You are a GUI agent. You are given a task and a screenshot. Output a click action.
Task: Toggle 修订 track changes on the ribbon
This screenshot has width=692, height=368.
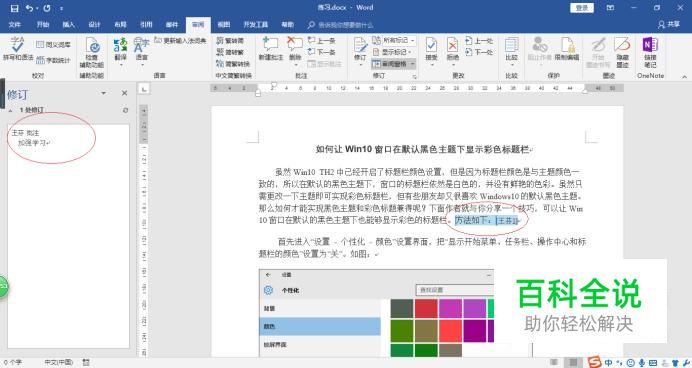click(x=360, y=48)
